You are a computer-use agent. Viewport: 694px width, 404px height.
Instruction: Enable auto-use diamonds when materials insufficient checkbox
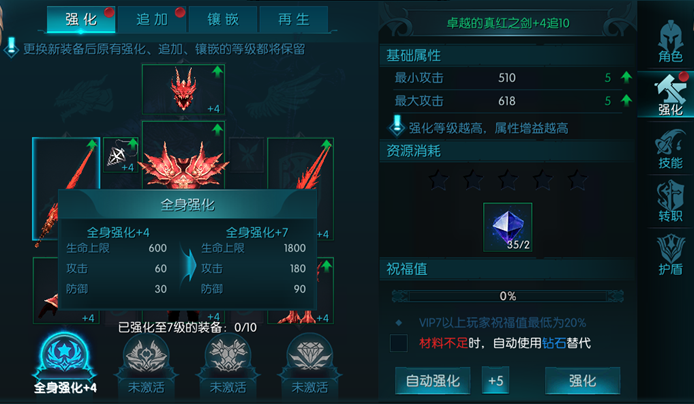point(398,343)
